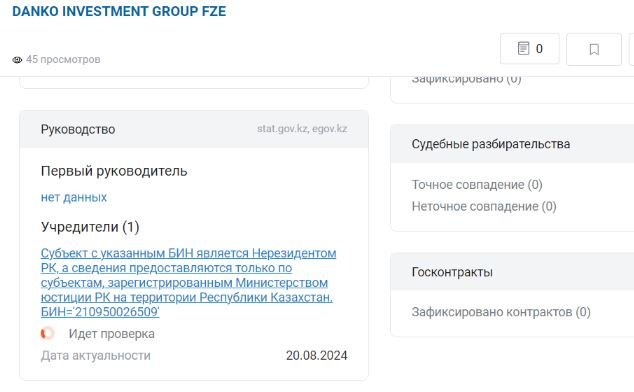
Task: Click the date 20.08.2024
Action: pyautogui.click(x=317, y=356)
